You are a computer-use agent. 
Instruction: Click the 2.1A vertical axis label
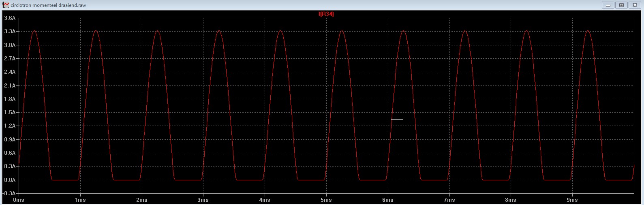coord(10,85)
